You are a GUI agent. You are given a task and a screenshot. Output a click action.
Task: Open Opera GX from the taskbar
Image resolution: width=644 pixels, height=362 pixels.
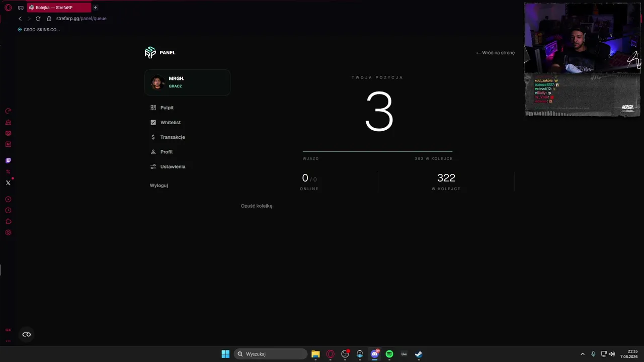coord(331,354)
